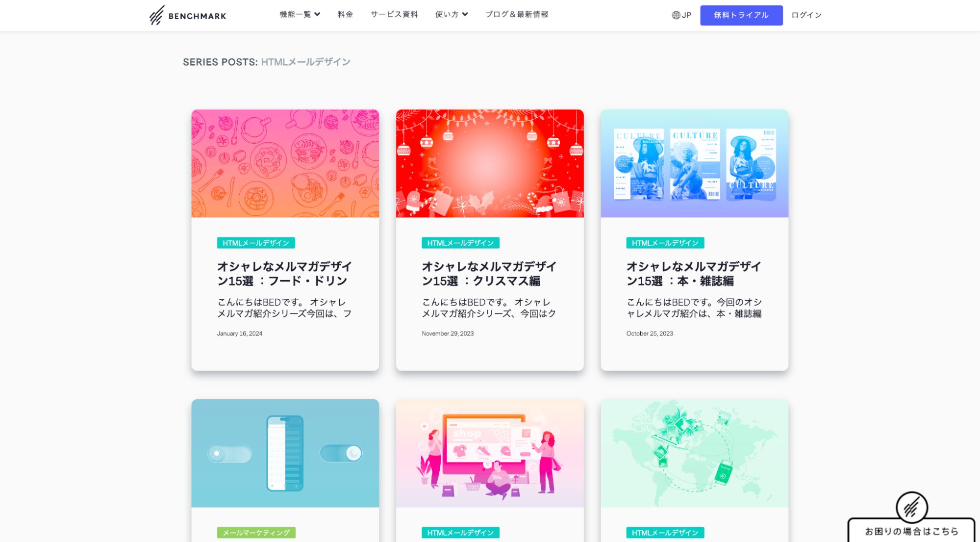Click the ログイン link
The height and width of the screenshot is (542, 980).
tap(806, 15)
